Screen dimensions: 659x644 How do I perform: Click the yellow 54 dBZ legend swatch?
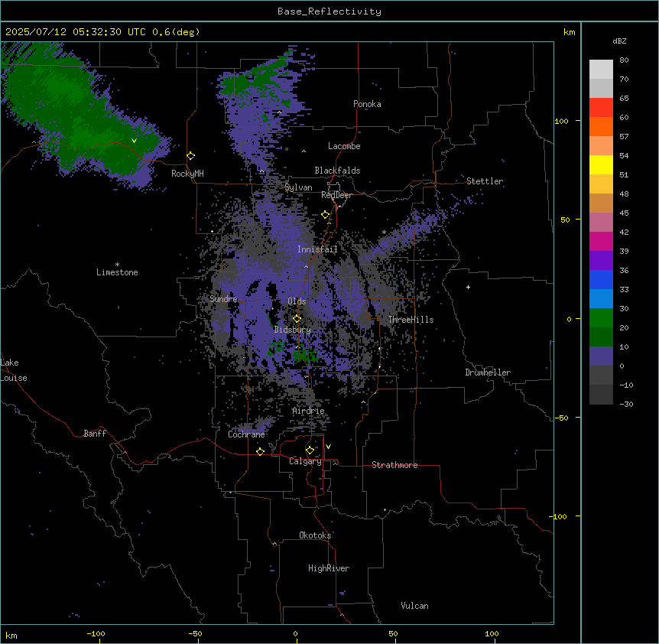tap(601, 164)
